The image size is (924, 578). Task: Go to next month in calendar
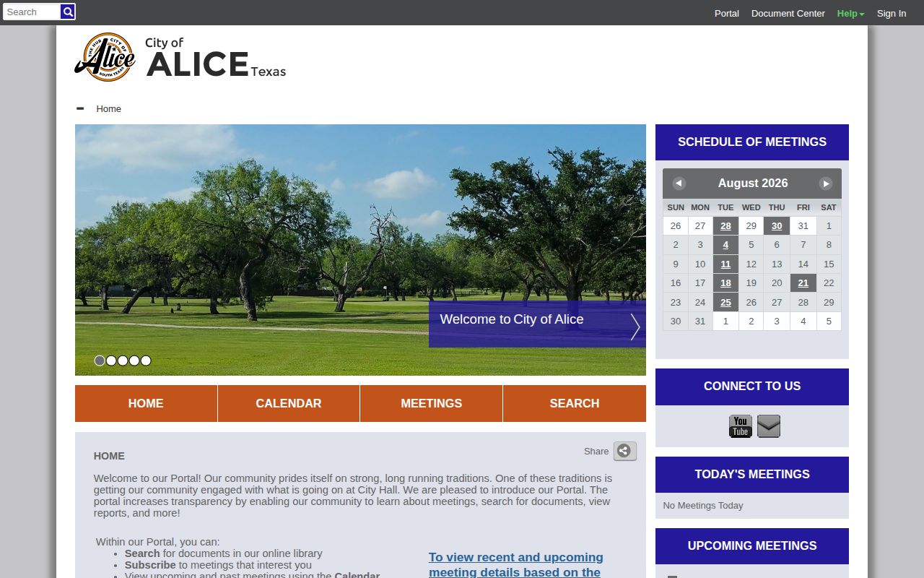pyautogui.click(x=826, y=184)
